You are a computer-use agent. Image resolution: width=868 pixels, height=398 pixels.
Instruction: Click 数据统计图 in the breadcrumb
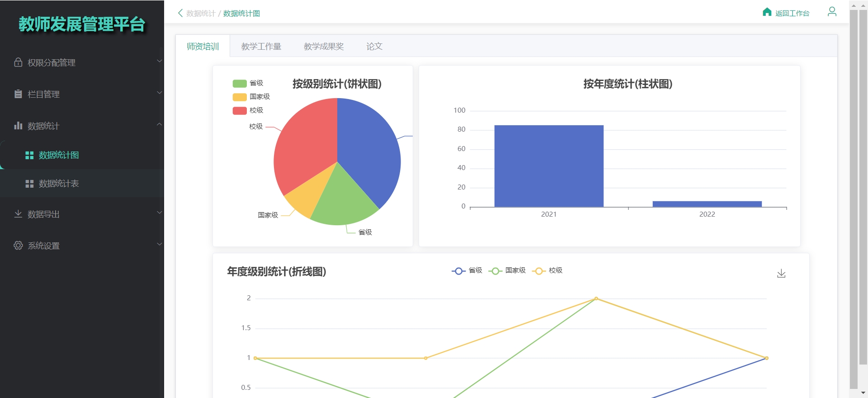click(x=241, y=13)
